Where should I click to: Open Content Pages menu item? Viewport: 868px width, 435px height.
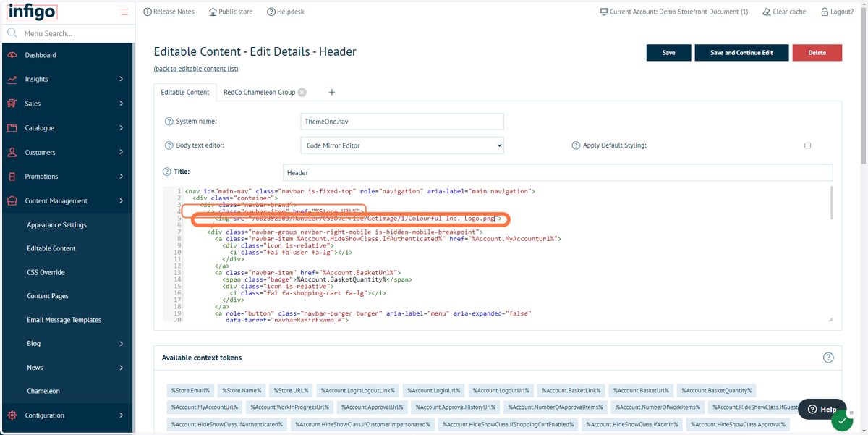(48, 296)
